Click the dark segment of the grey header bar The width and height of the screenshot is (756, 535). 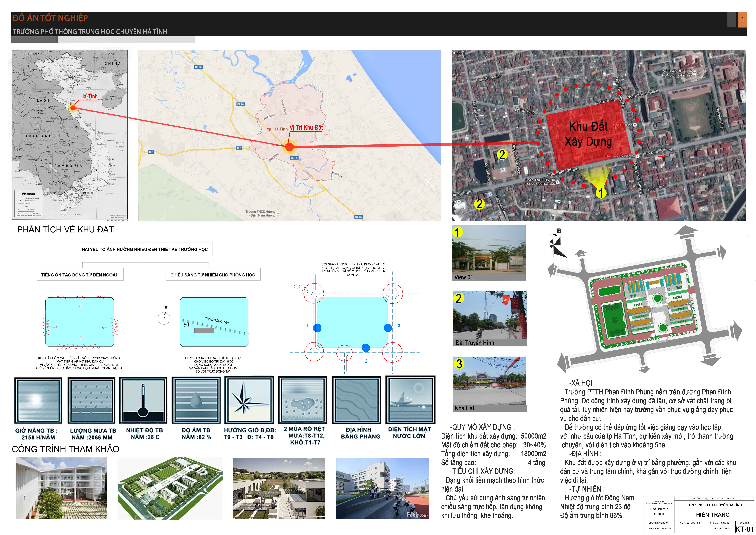pos(35,40)
